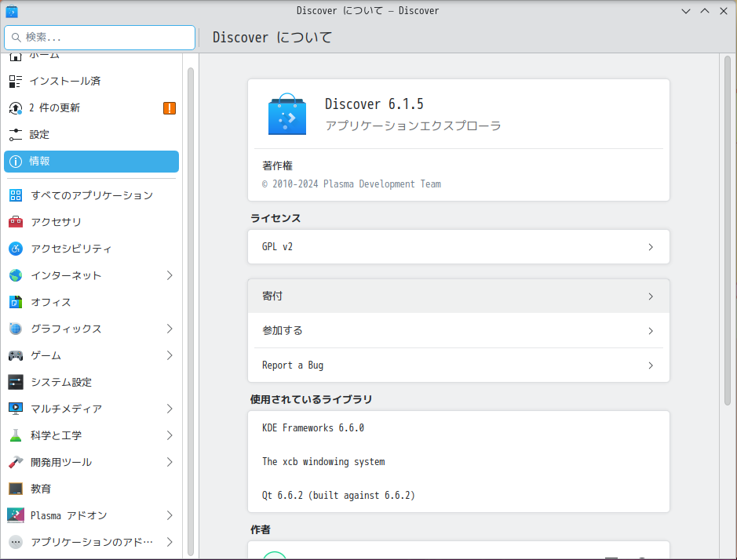Click The xcb windowing system text
This screenshot has height=560, width=737.
tap(323, 462)
